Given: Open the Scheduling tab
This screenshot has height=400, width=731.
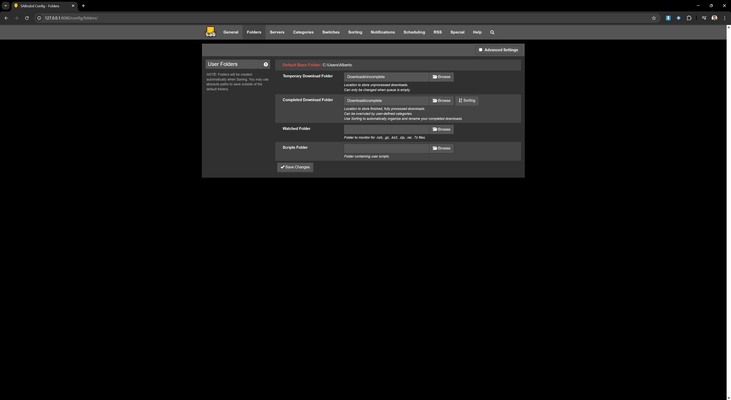Looking at the screenshot, I should [x=414, y=32].
